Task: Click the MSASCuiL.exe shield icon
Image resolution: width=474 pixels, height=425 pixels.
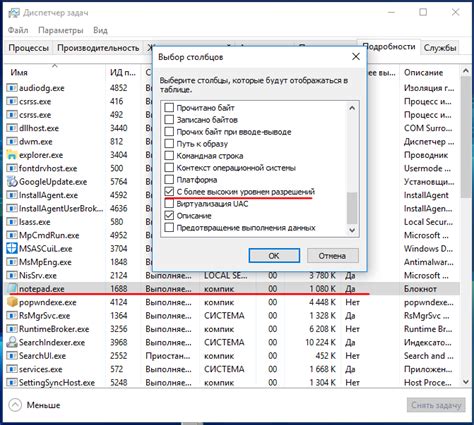Action: [x=12, y=249]
